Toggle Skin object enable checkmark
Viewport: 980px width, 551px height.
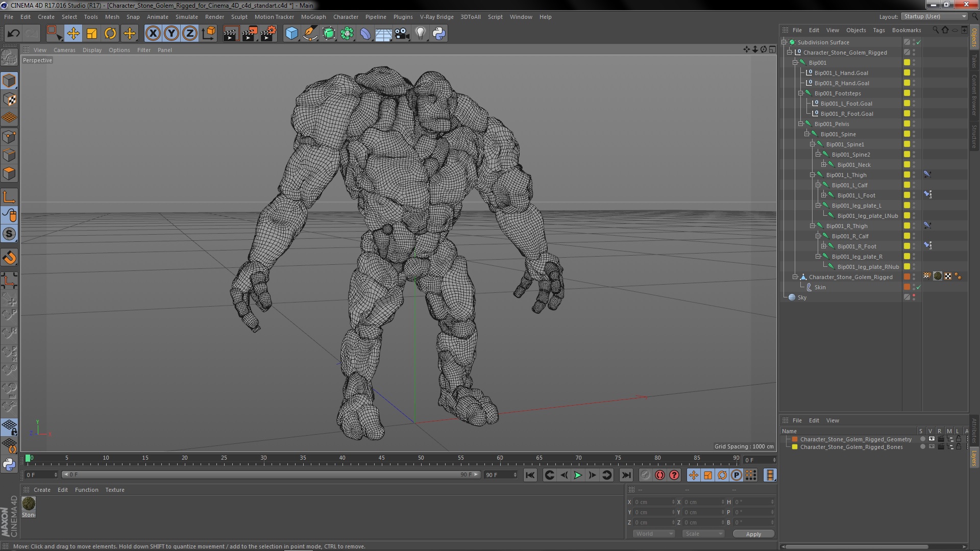point(919,287)
